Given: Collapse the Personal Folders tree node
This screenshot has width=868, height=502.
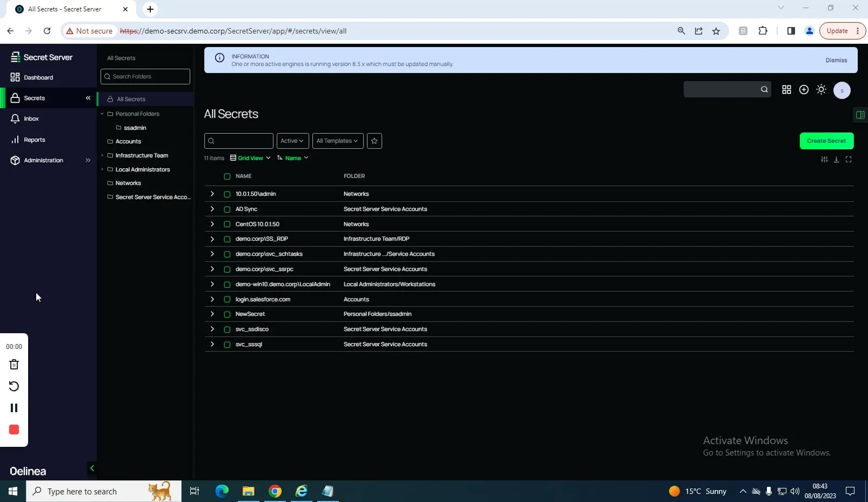Looking at the screenshot, I should pyautogui.click(x=102, y=114).
